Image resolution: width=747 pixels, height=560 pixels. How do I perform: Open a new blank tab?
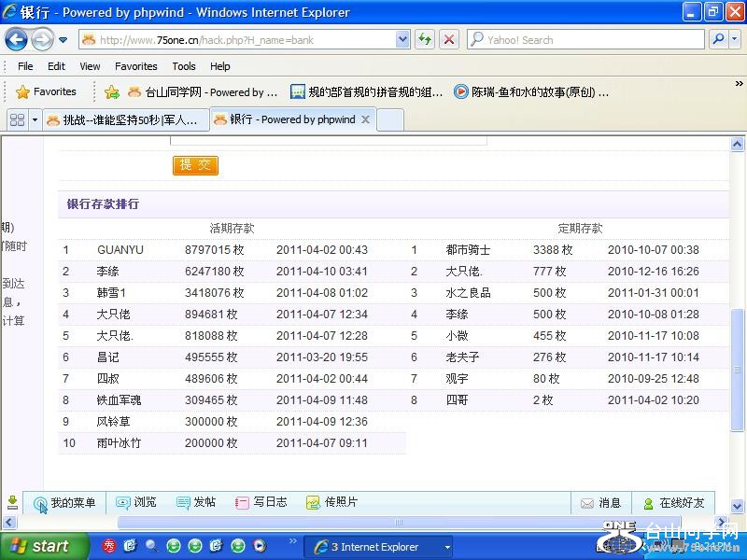point(390,119)
